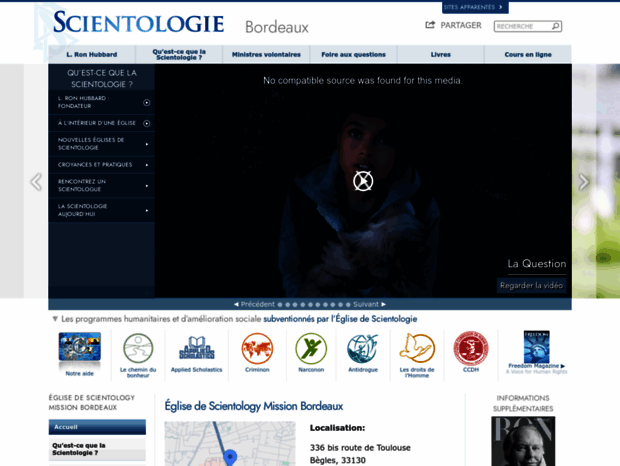Open Criminon world map icon
The image size is (620, 466).
point(257,348)
